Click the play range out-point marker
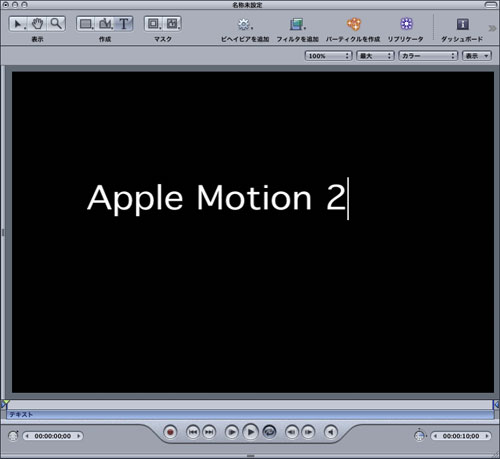 point(496,404)
